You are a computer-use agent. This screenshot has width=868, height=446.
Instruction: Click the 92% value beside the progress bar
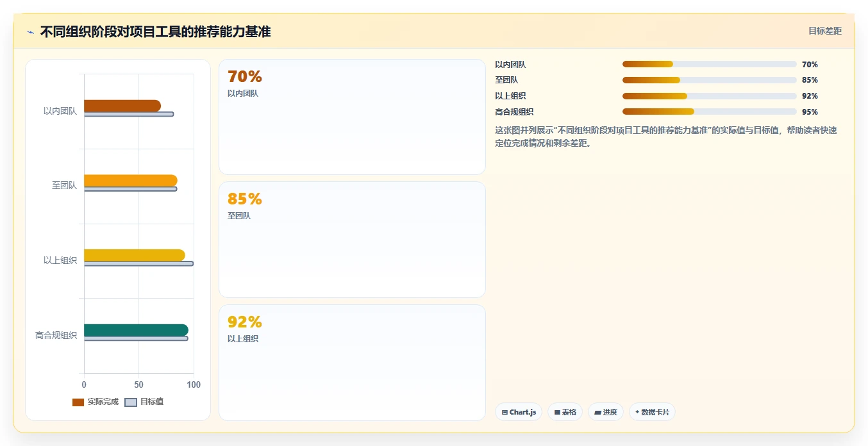click(x=810, y=96)
